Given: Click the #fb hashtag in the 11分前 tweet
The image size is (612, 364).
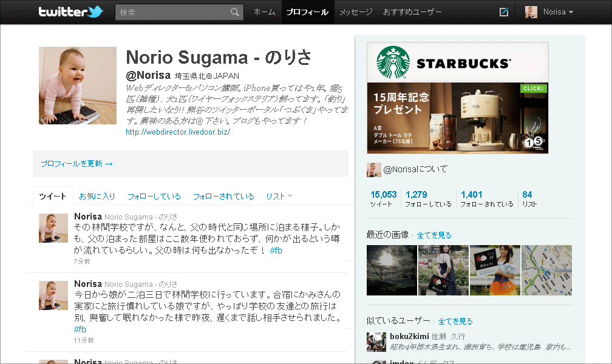Looking at the screenshot, I should click(x=80, y=329).
